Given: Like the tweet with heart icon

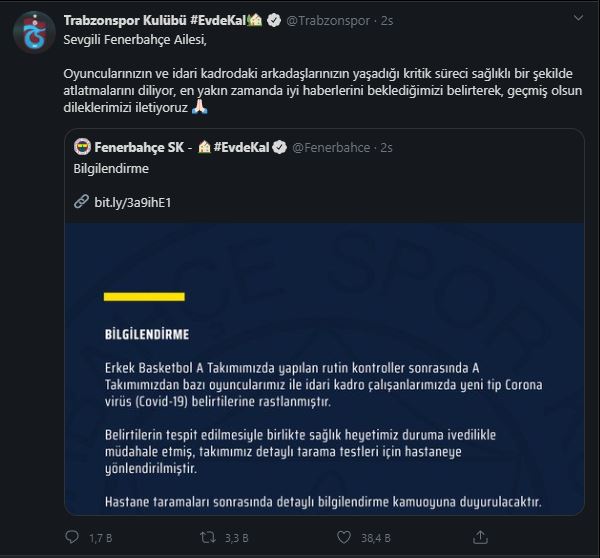Looking at the screenshot, I should click(x=344, y=537).
